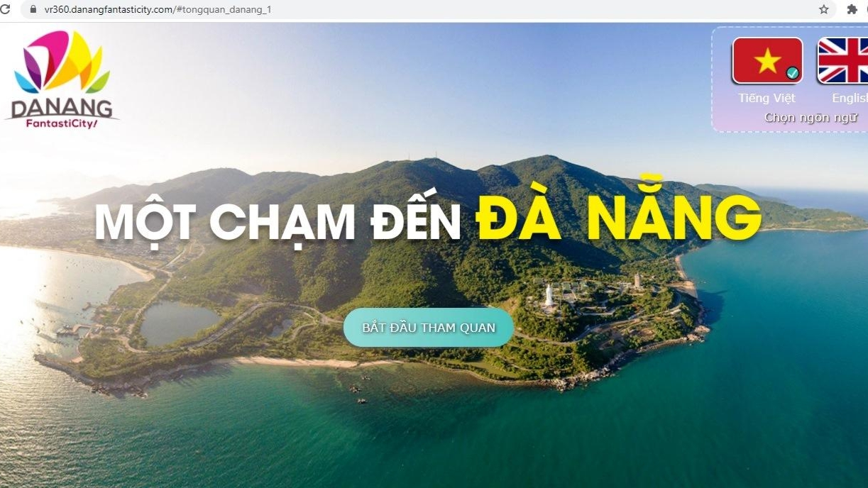Click the Chọn ngôn ngữ caption
Viewport: 868px width, 488px height.
(811, 117)
